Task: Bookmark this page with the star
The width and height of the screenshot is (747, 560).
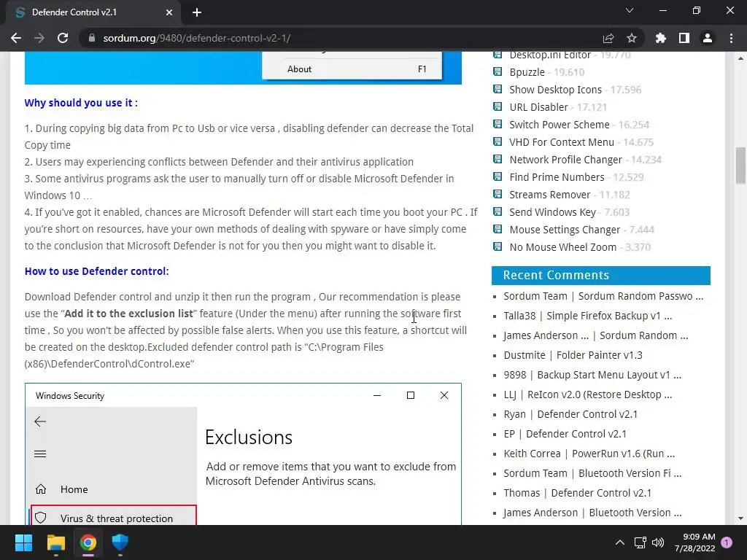Action: click(632, 38)
